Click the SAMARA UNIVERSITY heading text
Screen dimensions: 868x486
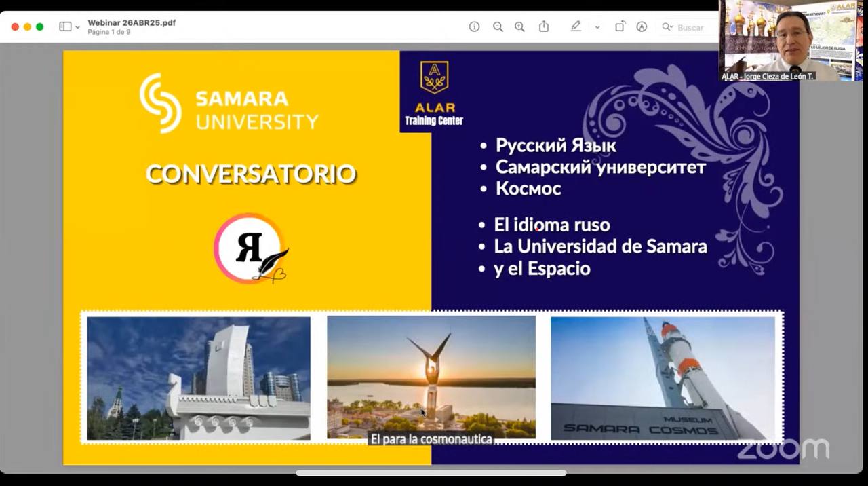(257, 110)
